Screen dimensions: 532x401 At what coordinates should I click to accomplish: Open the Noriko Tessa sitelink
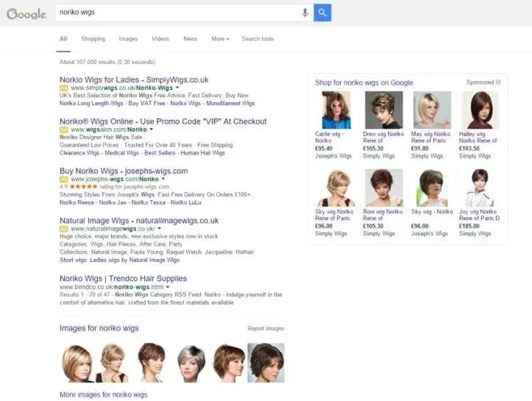(148, 203)
